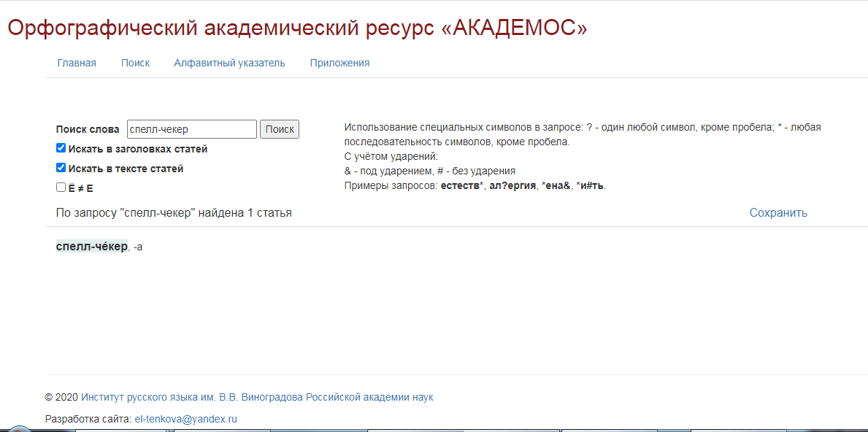Click the bold example query естеств*
Image resolution: width=868 pixels, height=432 pixels.
[x=462, y=185]
